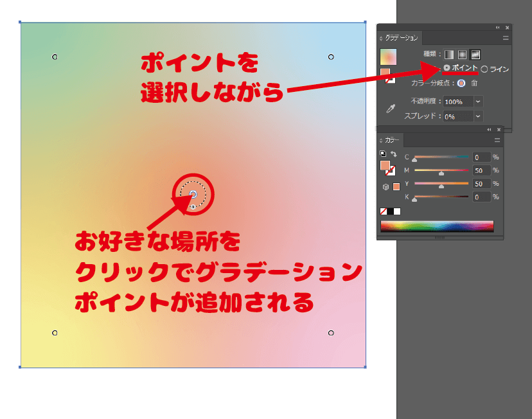Choose the ポイント (Points) radio button
Screen dimensions: 532x419
point(447,68)
